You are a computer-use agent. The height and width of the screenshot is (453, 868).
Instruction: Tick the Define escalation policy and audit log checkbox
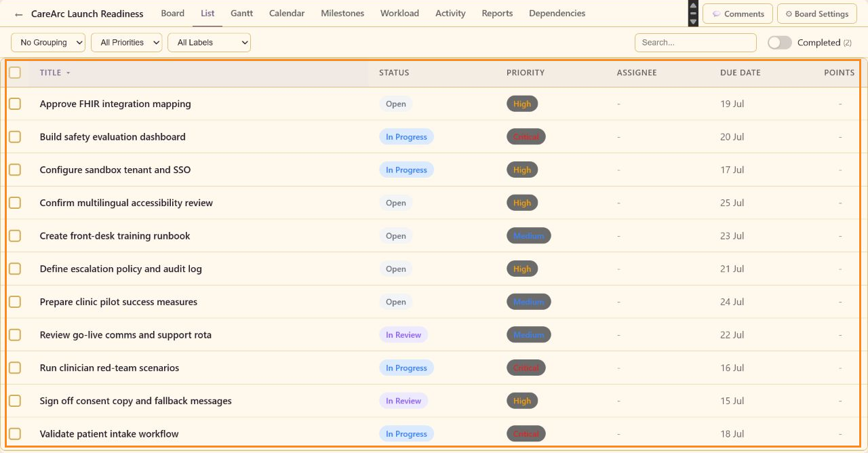[15, 269]
